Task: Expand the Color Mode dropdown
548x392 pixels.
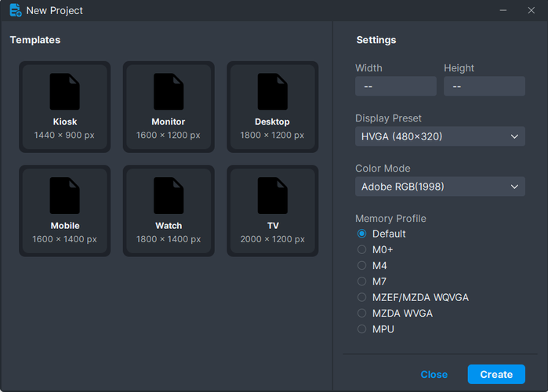Action: (440, 187)
